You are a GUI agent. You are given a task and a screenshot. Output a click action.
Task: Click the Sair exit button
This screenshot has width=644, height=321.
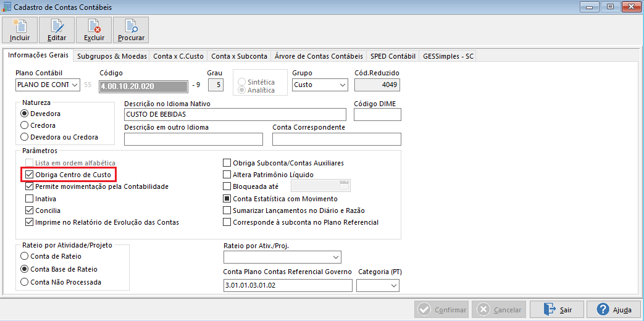557,310
